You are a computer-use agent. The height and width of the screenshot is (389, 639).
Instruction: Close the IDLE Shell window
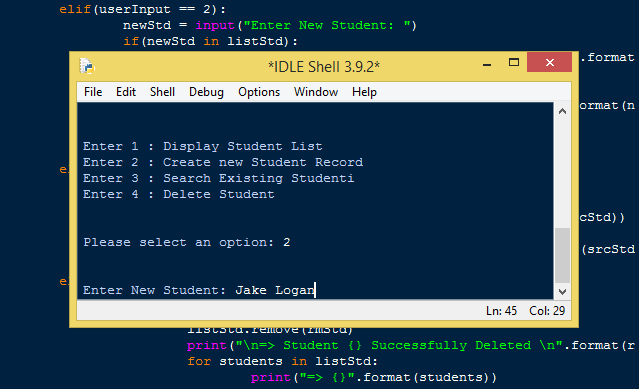pos(549,62)
